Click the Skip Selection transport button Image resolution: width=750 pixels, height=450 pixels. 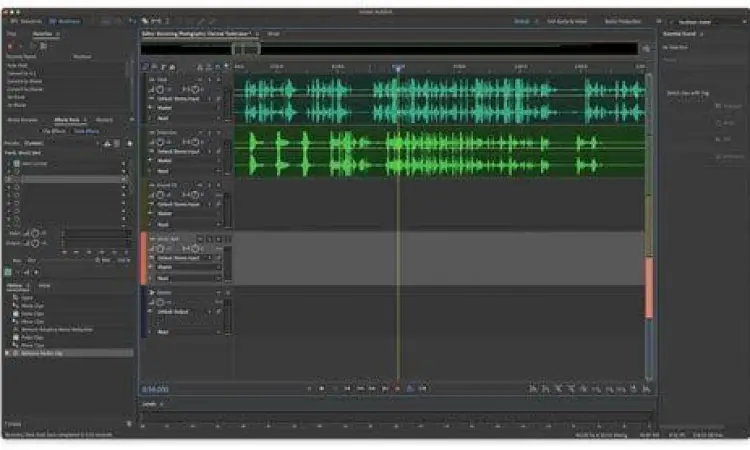coord(423,389)
